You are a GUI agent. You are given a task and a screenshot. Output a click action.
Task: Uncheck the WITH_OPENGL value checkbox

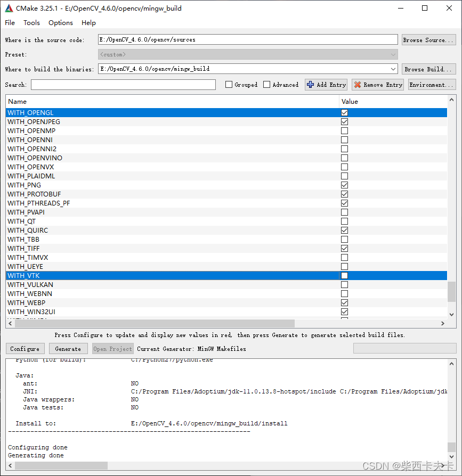click(344, 113)
